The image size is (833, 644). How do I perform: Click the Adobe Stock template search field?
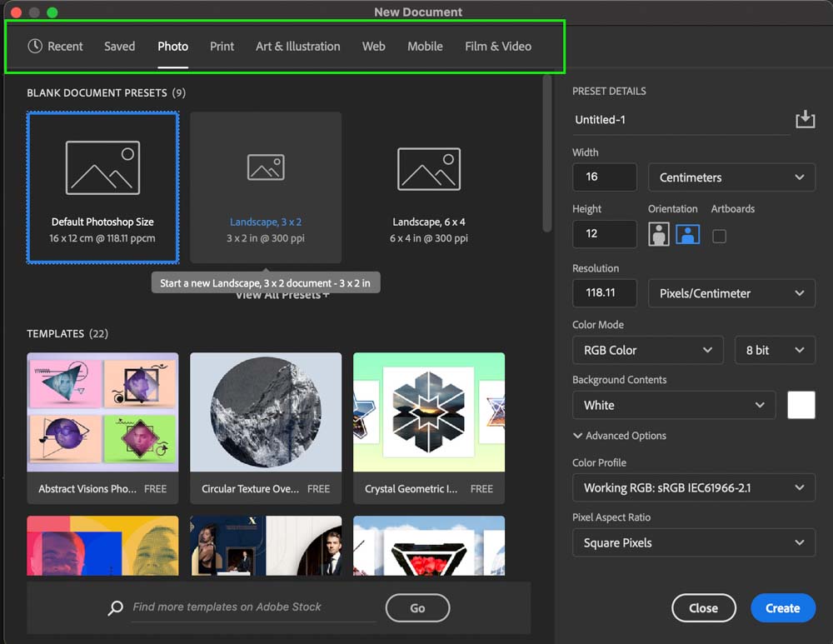(x=253, y=607)
